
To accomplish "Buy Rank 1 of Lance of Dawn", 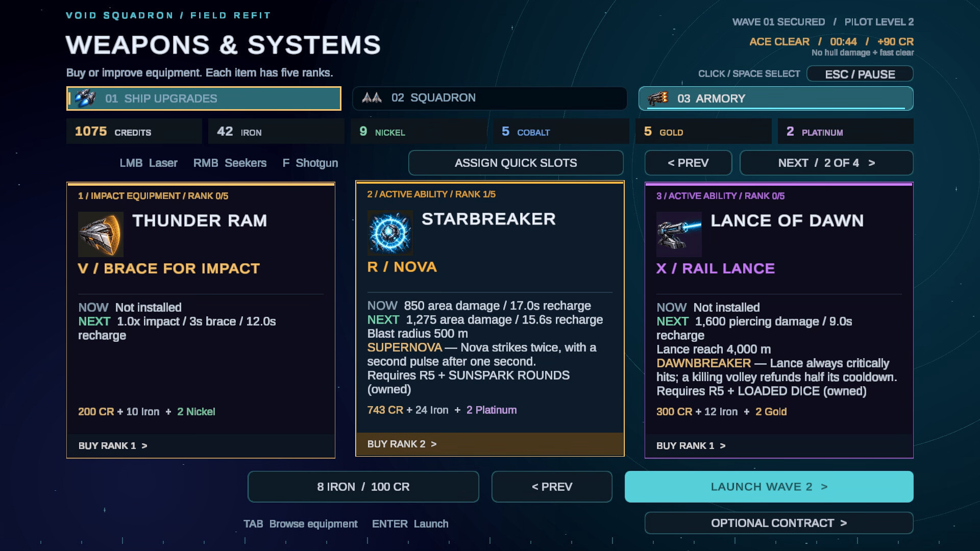I will coord(779,446).
